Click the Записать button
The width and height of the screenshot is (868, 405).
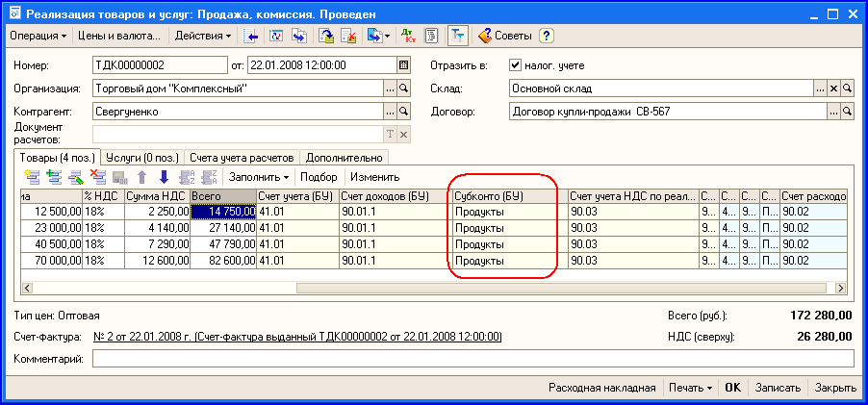(x=778, y=388)
